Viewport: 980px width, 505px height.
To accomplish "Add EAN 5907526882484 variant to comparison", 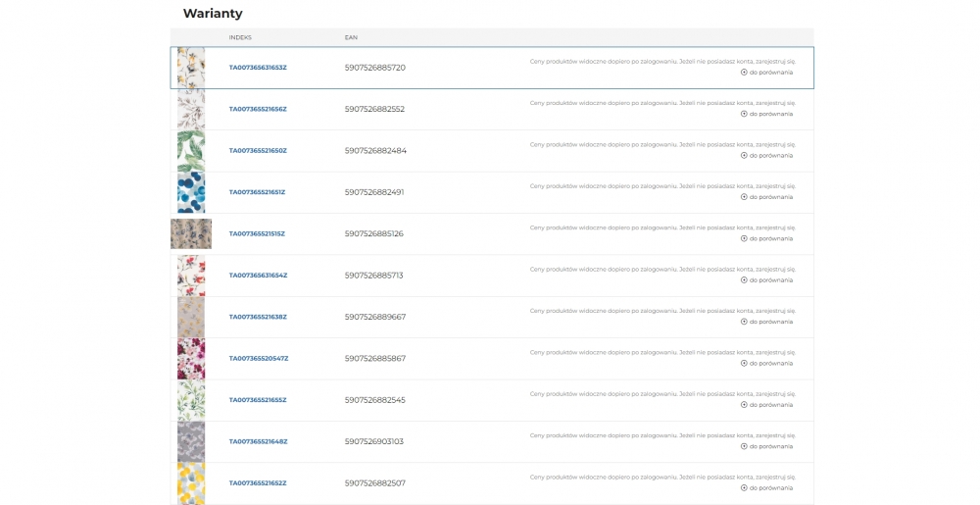I will [x=767, y=156].
